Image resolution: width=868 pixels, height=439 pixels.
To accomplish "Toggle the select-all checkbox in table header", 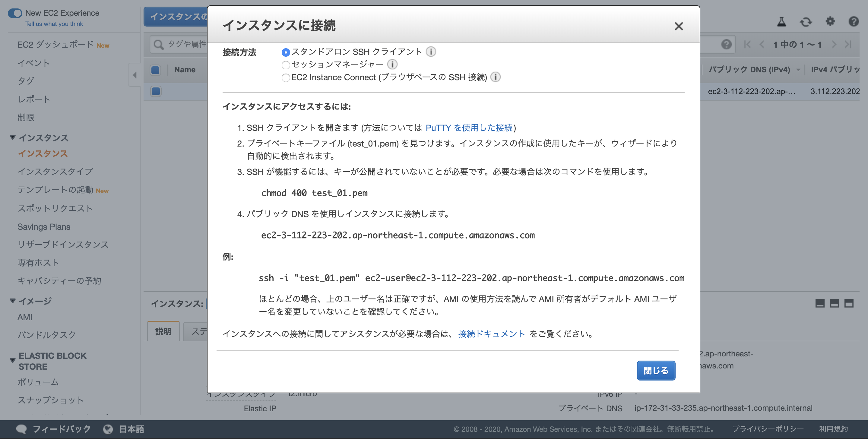I will 155,70.
